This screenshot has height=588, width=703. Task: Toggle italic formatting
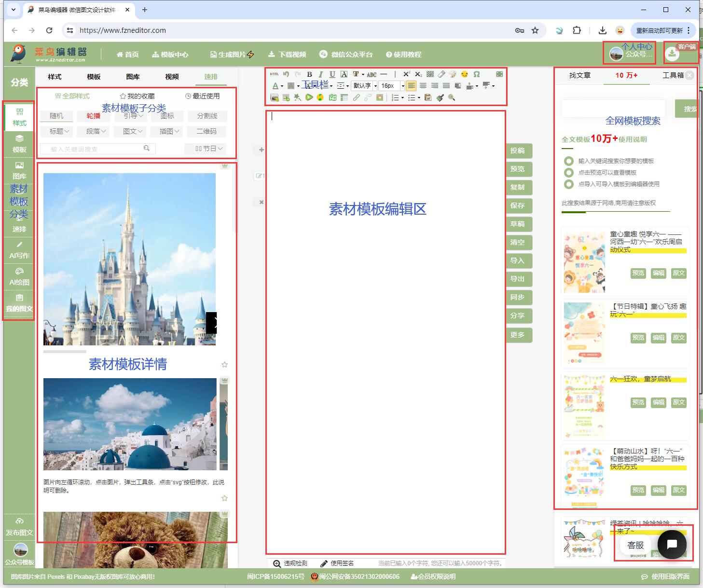pos(320,74)
